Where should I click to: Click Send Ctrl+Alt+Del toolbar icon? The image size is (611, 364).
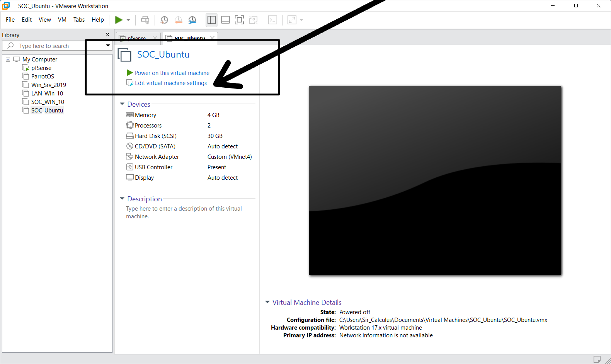tap(145, 20)
